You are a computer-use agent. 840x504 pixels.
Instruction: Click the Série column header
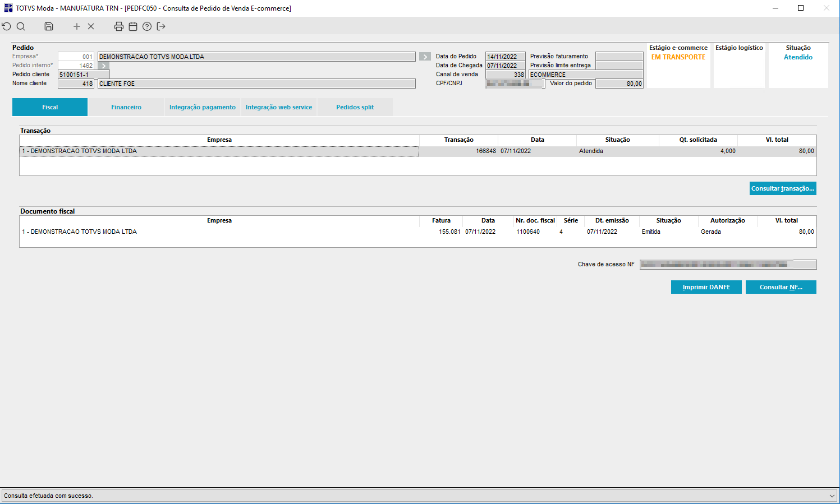(x=571, y=221)
